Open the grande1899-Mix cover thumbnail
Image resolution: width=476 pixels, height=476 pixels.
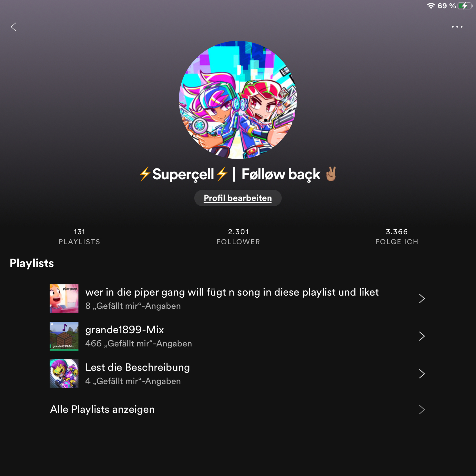pos(64,336)
